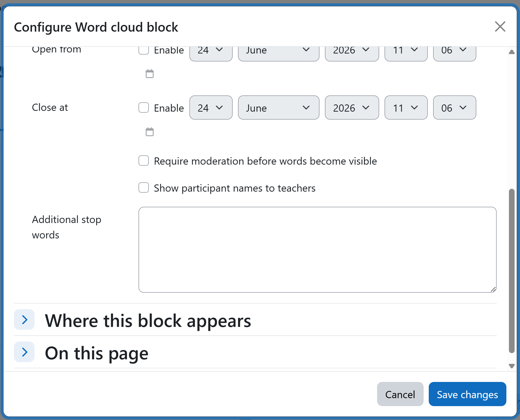Expand the Where this block appears section
Screen dimensions: 520x420
[x=24, y=319]
